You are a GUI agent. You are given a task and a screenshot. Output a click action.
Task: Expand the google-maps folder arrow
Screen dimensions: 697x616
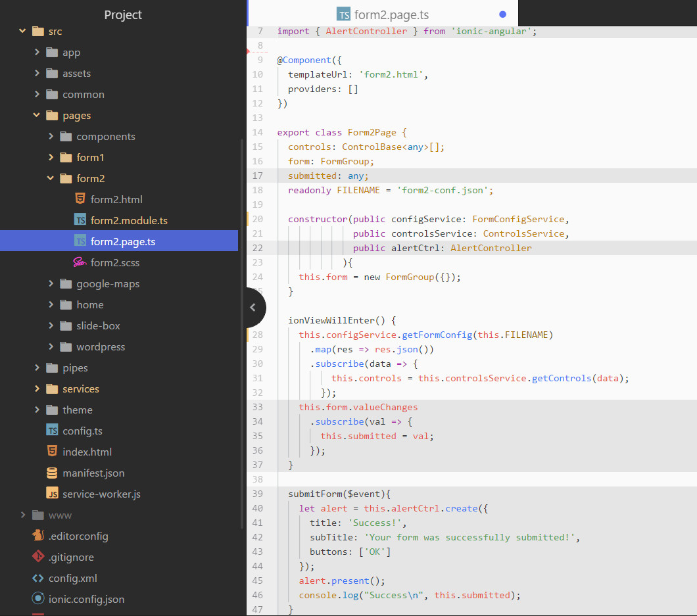(51, 283)
